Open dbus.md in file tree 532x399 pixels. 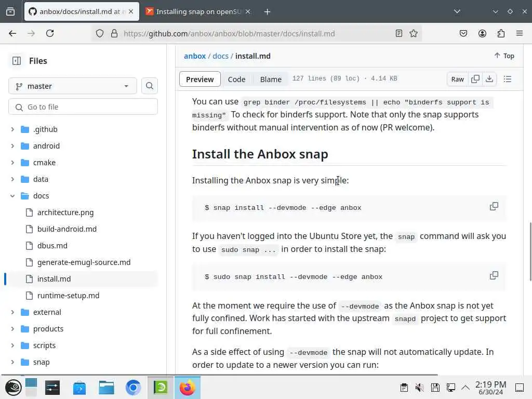point(52,246)
